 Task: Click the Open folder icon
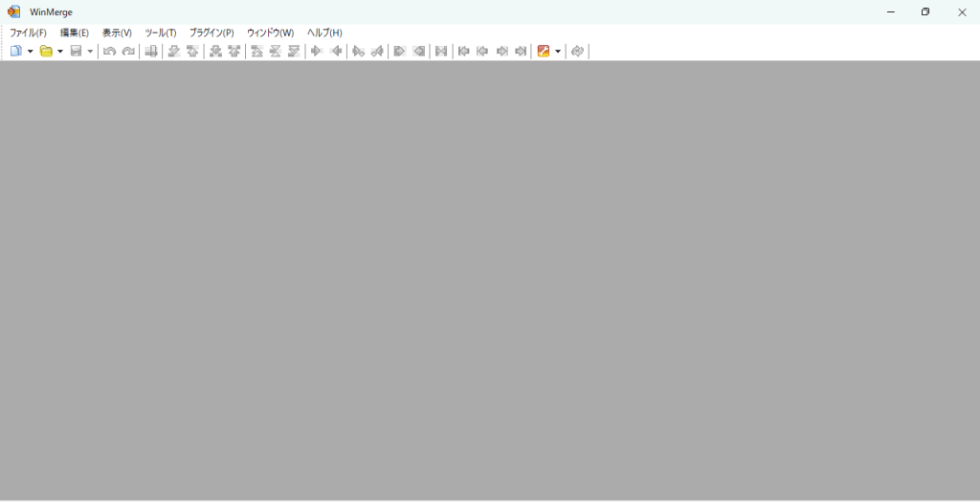coord(46,51)
